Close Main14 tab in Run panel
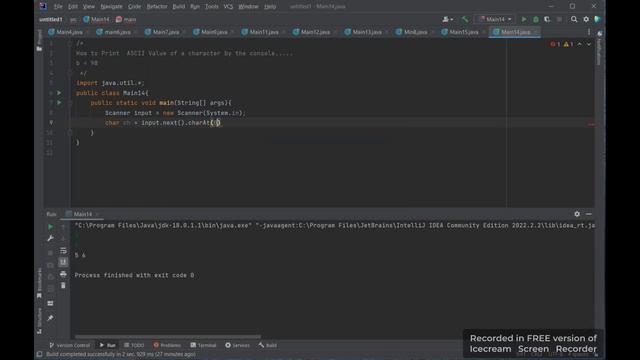The height and width of the screenshot is (360, 640). pyautogui.click(x=97, y=214)
